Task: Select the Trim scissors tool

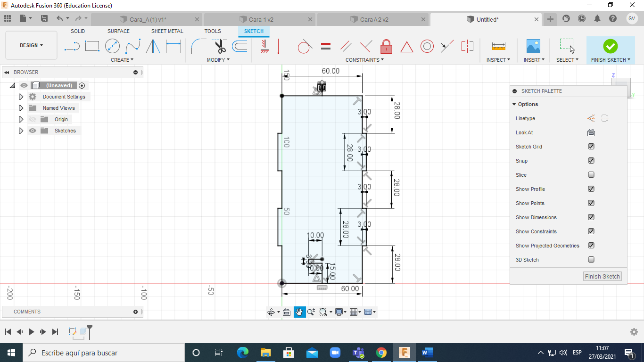Action: 219,46
